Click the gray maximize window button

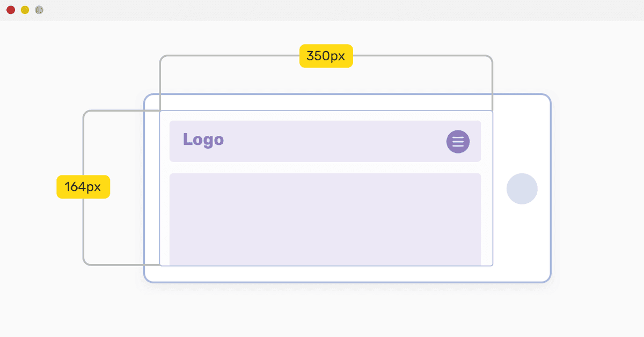coord(39,10)
